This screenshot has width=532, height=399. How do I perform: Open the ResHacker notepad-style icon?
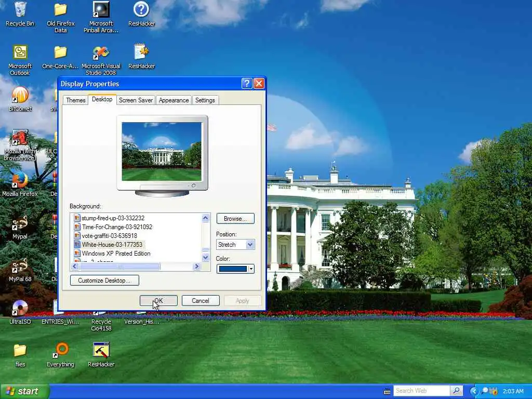tap(141, 57)
